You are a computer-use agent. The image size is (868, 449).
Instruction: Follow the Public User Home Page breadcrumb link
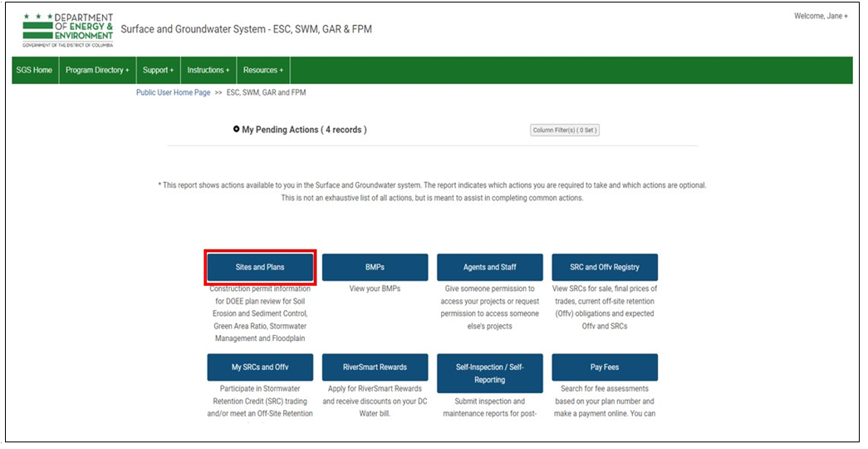(173, 93)
